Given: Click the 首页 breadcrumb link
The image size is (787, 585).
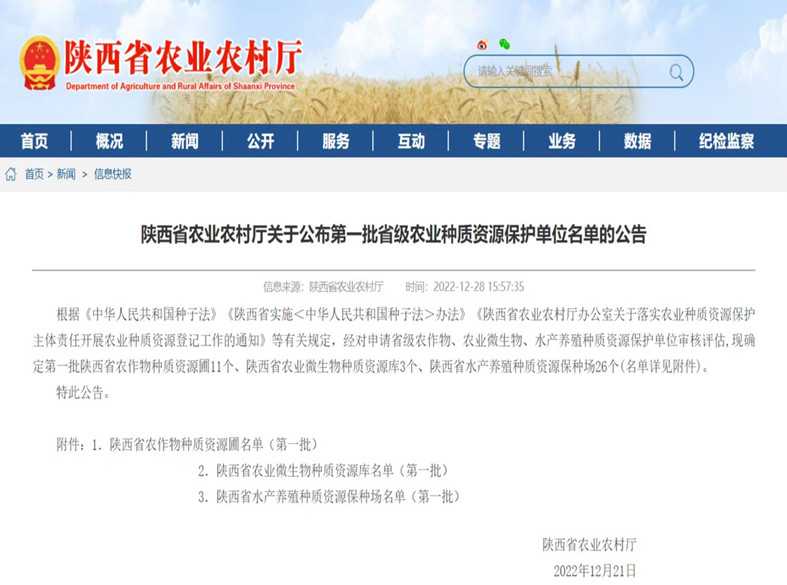Looking at the screenshot, I should click(x=34, y=174).
